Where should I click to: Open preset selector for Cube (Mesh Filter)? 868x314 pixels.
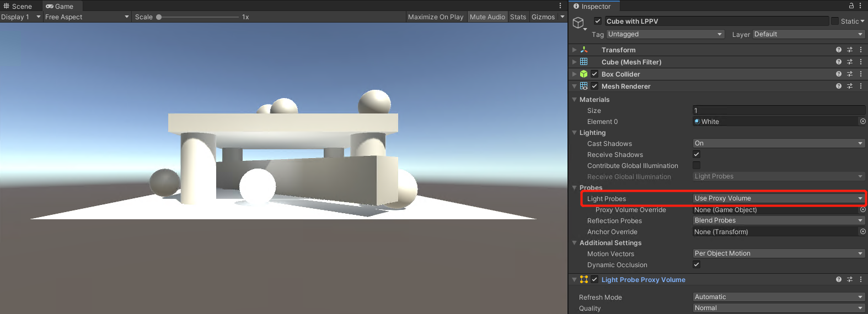pyautogui.click(x=850, y=62)
